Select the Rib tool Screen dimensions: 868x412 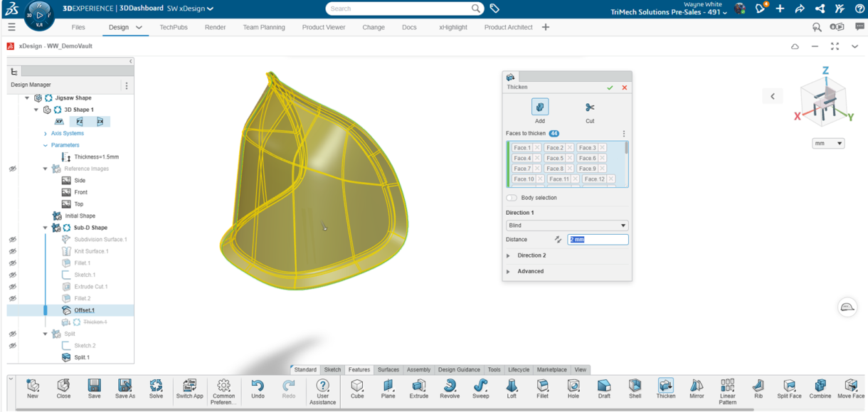pyautogui.click(x=758, y=389)
